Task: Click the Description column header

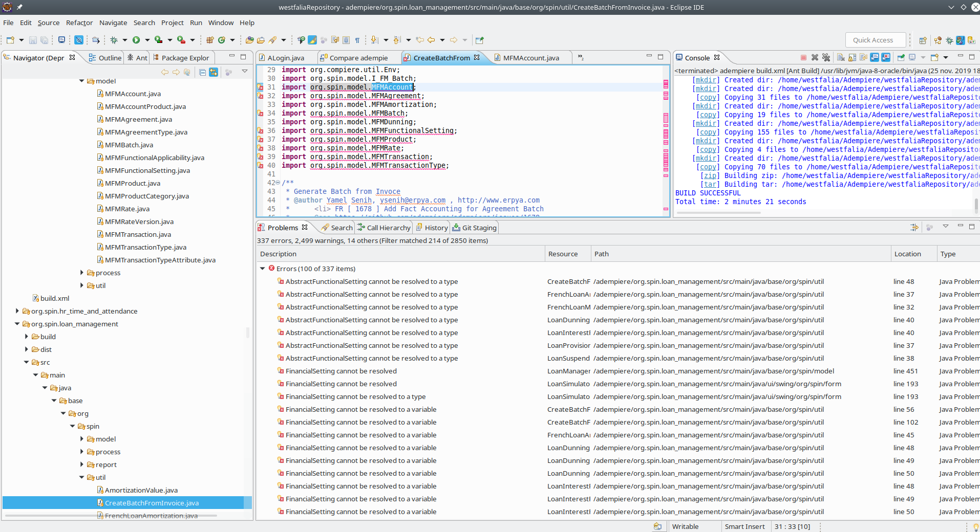Action: coord(278,254)
